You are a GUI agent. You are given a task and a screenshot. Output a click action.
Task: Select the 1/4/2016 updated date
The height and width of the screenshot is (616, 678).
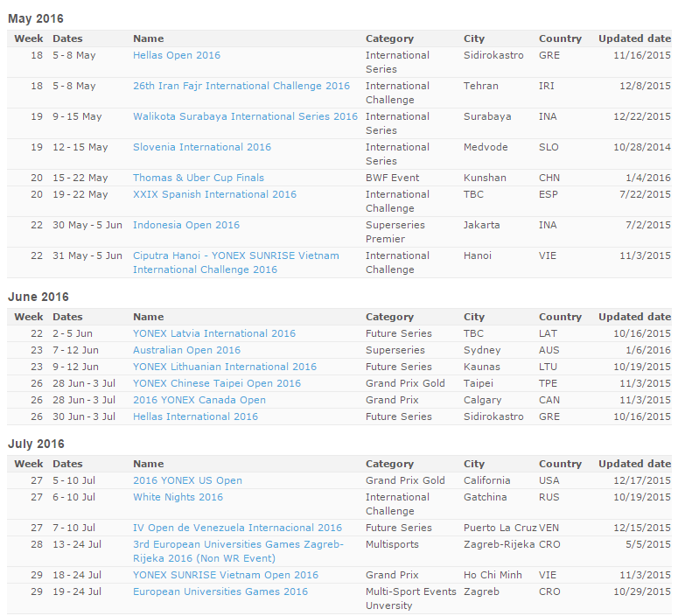click(647, 178)
